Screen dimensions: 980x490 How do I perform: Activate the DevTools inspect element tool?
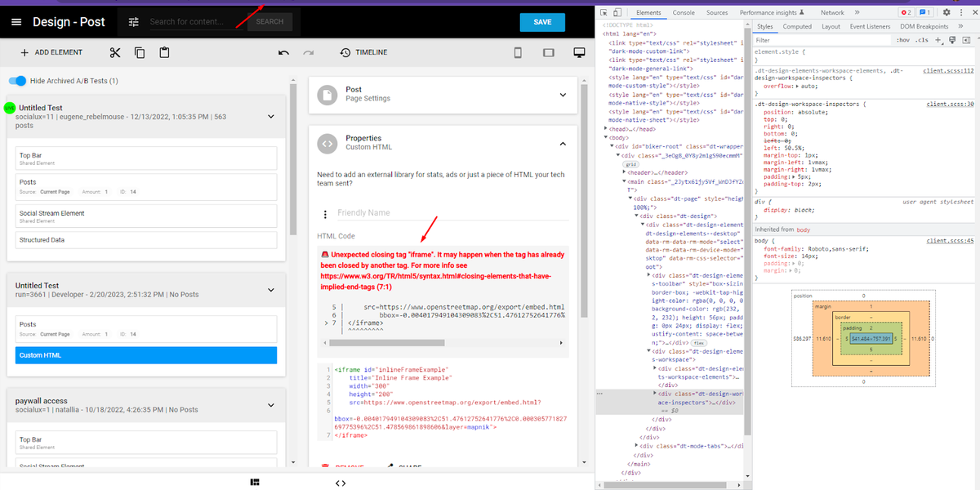(602, 12)
